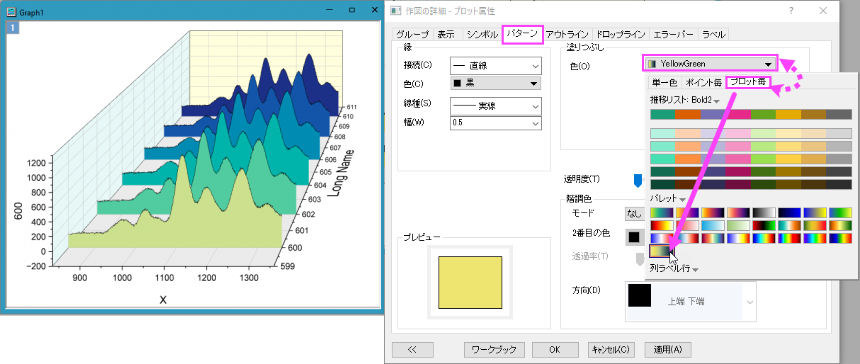The height and width of the screenshot is (364, 860).
Task: Click the ワークブック button
Action: coord(495,349)
